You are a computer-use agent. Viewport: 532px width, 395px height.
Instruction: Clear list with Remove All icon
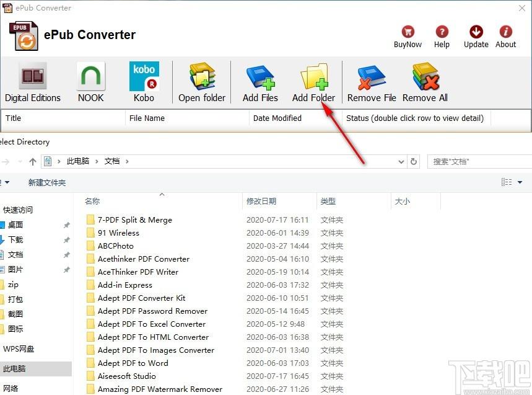pyautogui.click(x=425, y=78)
